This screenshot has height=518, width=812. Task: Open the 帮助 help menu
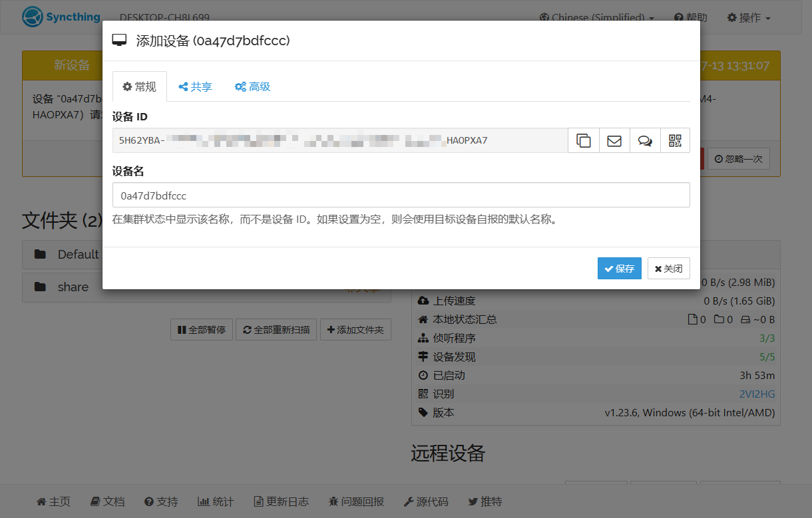point(691,17)
